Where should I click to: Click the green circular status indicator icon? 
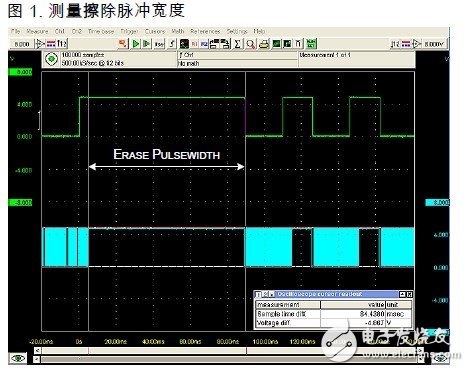coord(51,59)
